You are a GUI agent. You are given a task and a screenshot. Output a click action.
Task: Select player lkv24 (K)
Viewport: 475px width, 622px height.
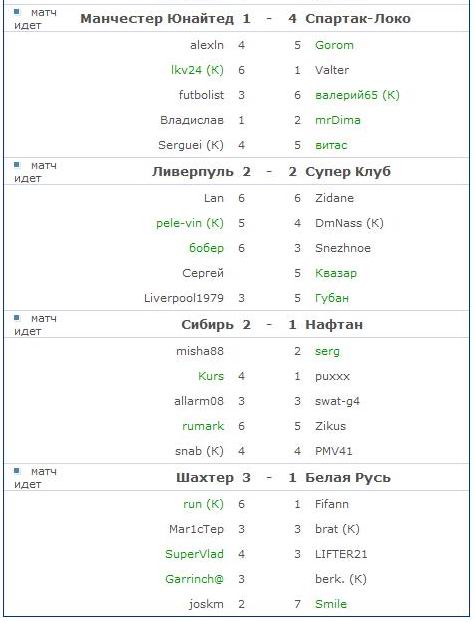pos(197,70)
